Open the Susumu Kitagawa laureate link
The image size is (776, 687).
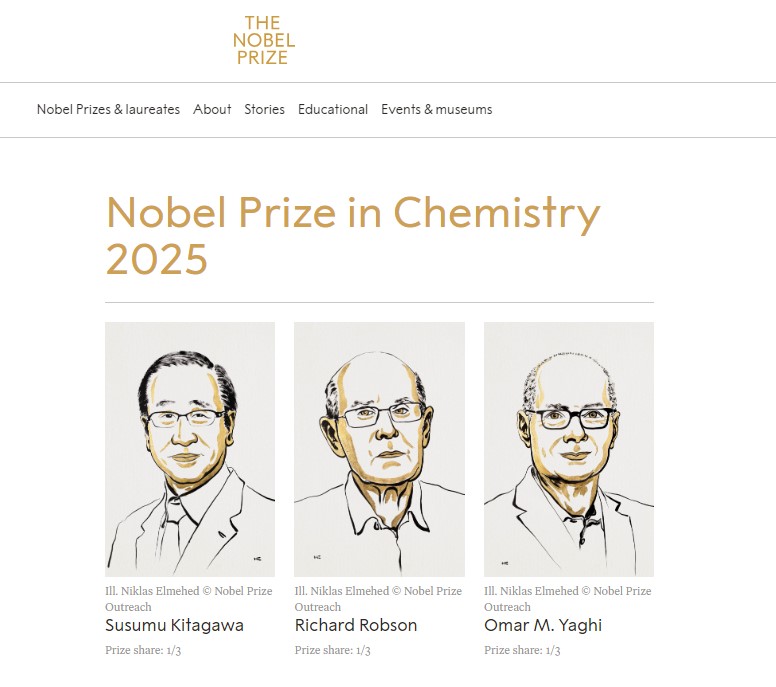(174, 626)
